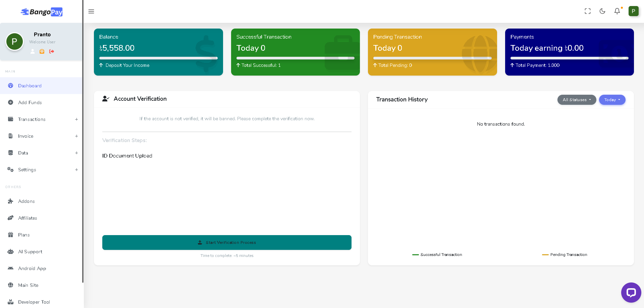
Task: Click the BangoPay logo
Action: 41,12
